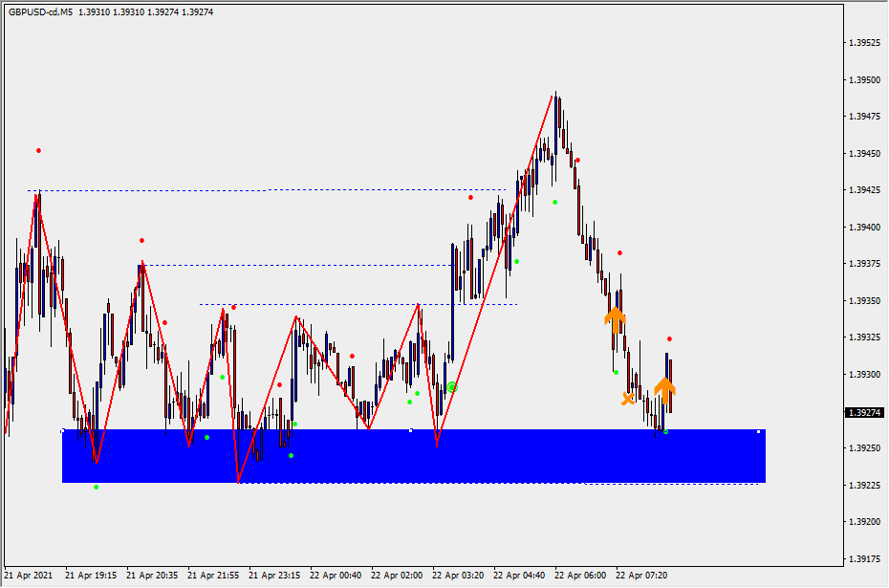Select the top-right handle of blue rectangle

point(759,432)
